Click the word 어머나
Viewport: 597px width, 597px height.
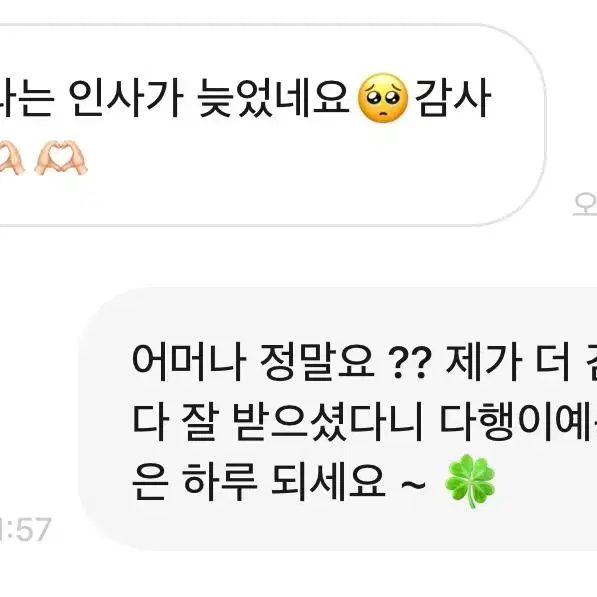pos(189,361)
